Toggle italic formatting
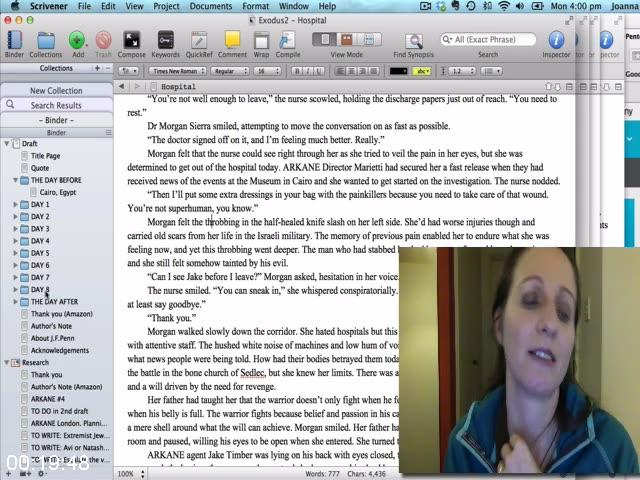This screenshot has width=640, height=480. 308,71
